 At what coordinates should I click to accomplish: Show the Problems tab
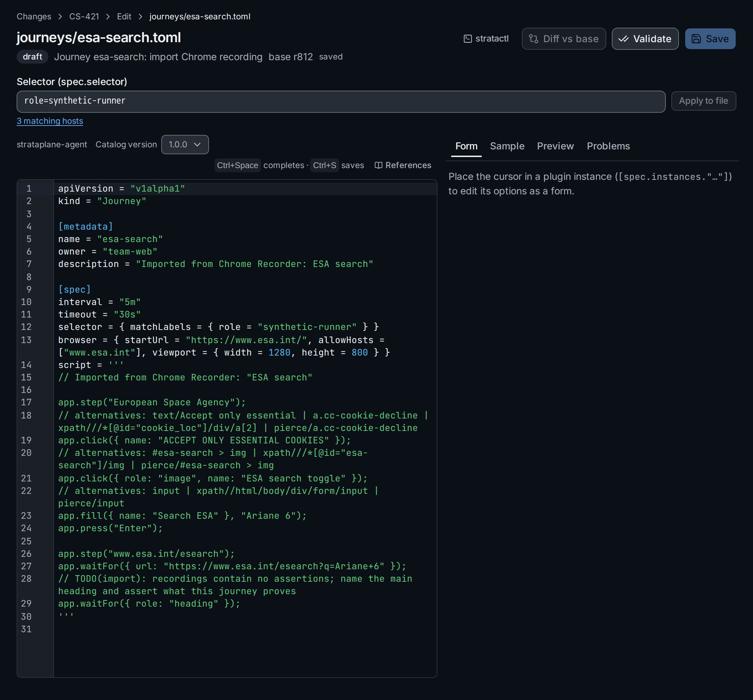608,146
